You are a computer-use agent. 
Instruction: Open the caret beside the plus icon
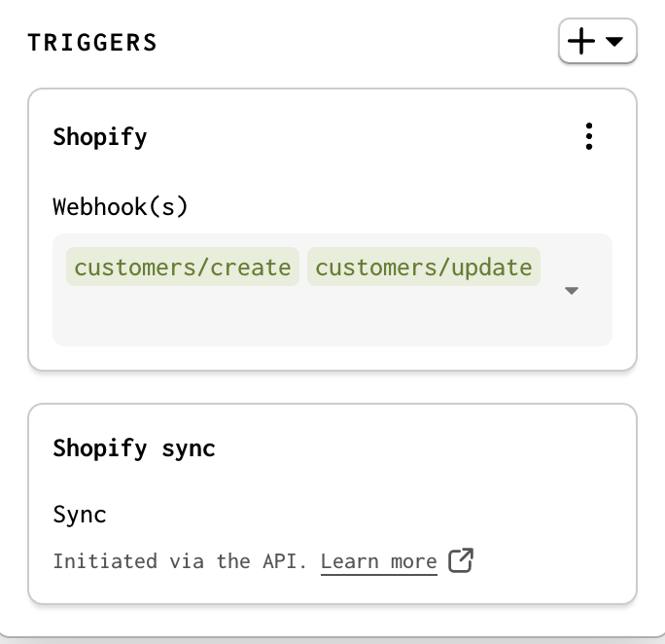coord(614,41)
